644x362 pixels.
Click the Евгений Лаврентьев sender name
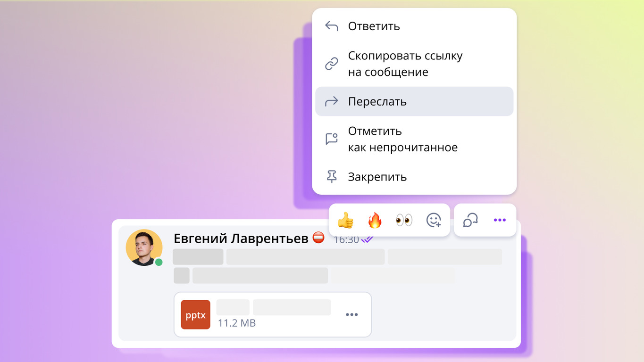(241, 239)
